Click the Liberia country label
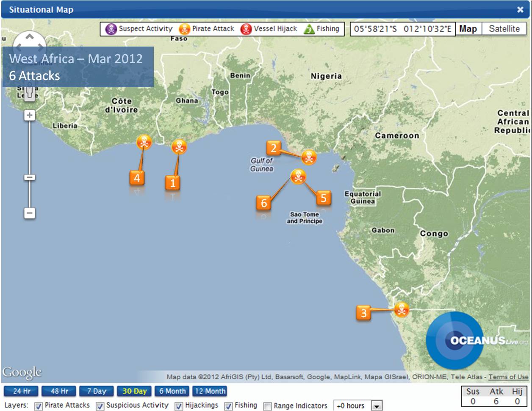 tap(65, 126)
